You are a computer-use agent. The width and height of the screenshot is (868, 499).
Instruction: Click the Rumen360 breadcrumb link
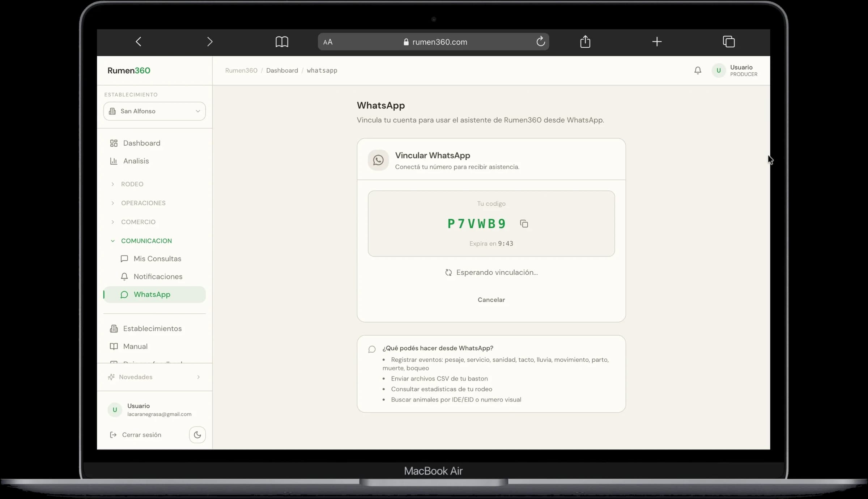pyautogui.click(x=241, y=70)
